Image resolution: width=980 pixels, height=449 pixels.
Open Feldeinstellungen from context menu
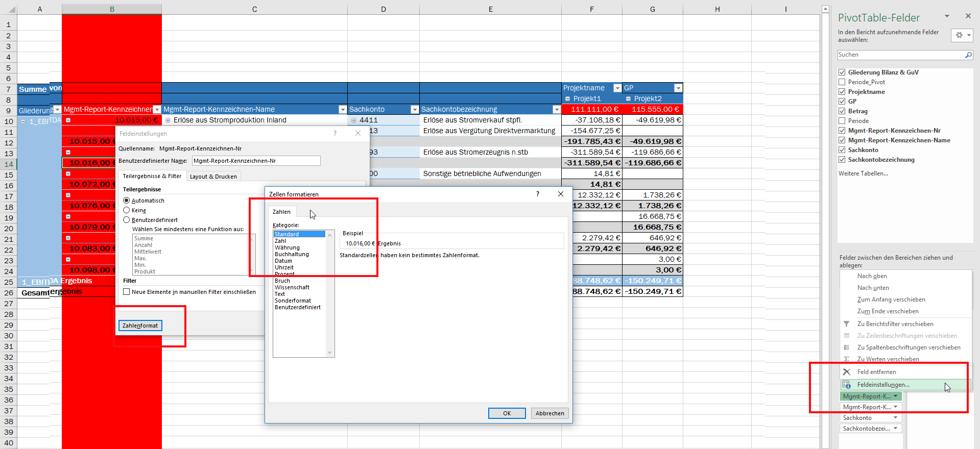(904, 385)
